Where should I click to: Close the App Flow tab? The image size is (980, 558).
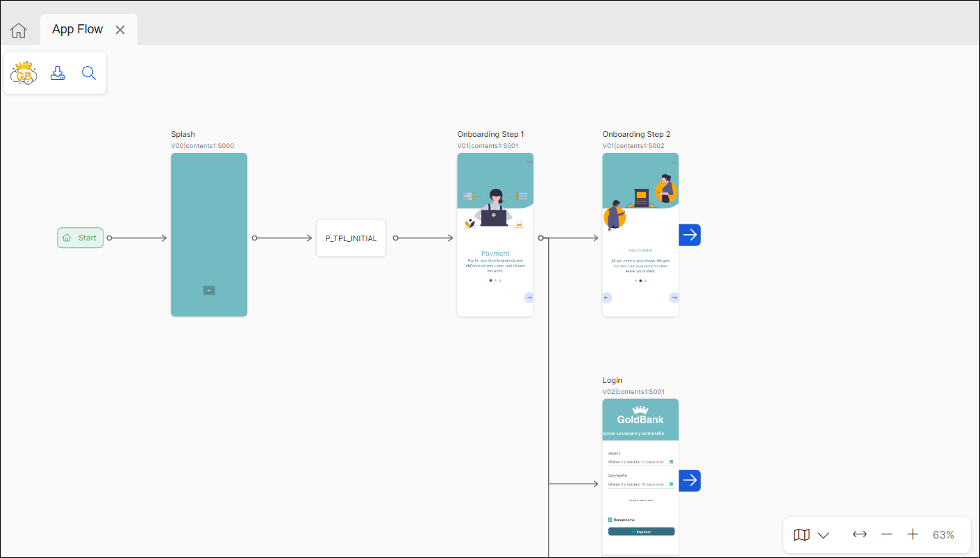(x=120, y=30)
